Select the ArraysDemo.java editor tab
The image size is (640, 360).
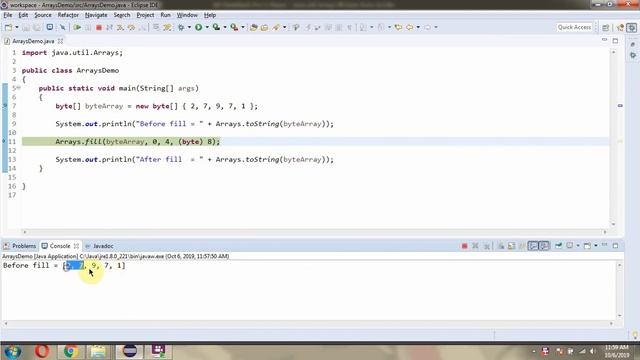pos(33,41)
